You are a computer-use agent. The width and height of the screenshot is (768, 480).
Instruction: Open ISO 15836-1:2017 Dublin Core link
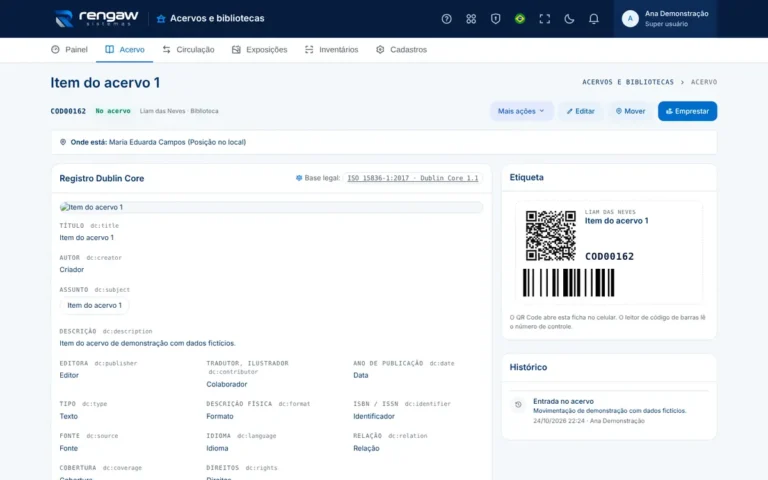[x=412, y=178]
